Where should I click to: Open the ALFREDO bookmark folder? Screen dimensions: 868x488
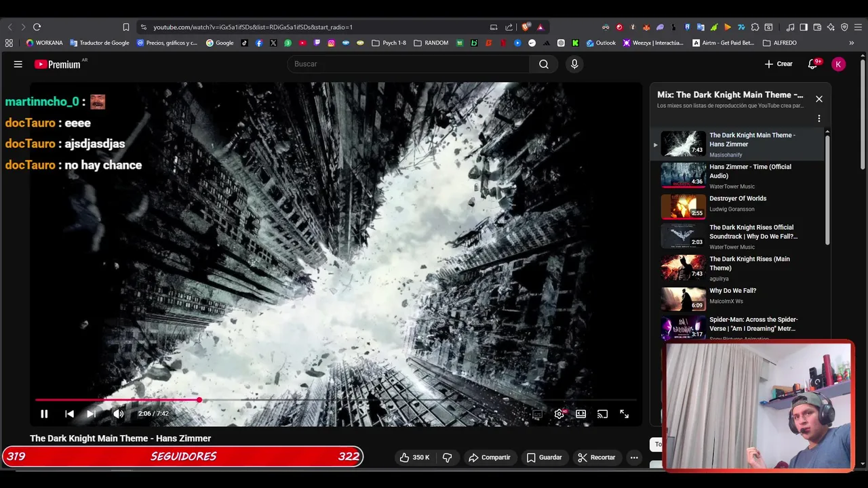point(780,43)
